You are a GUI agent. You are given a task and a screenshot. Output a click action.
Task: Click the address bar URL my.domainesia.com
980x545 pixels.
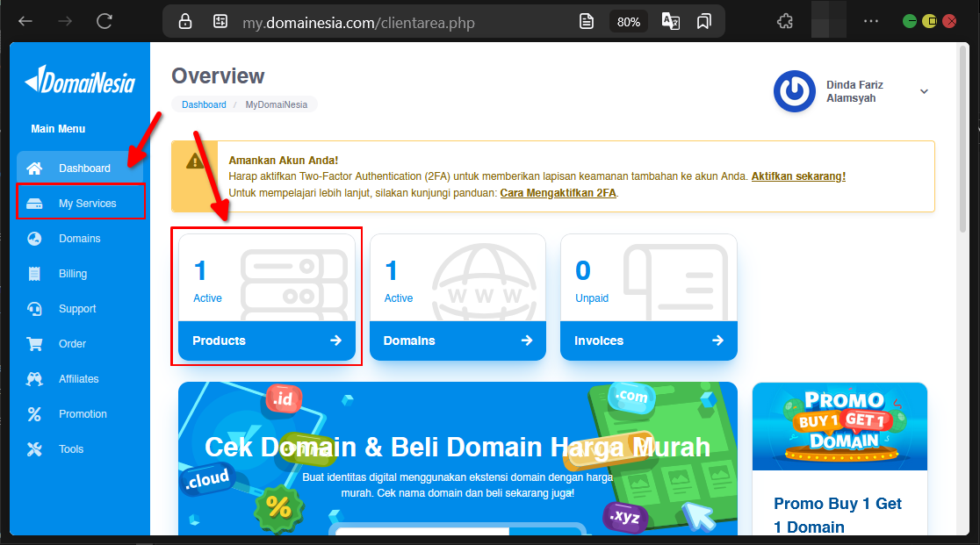(359, 23)
